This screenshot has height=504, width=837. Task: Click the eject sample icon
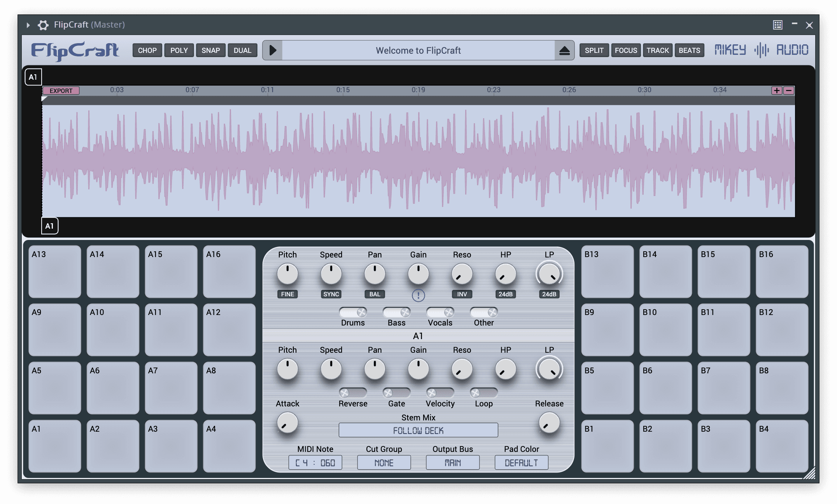tap(564, 50)
